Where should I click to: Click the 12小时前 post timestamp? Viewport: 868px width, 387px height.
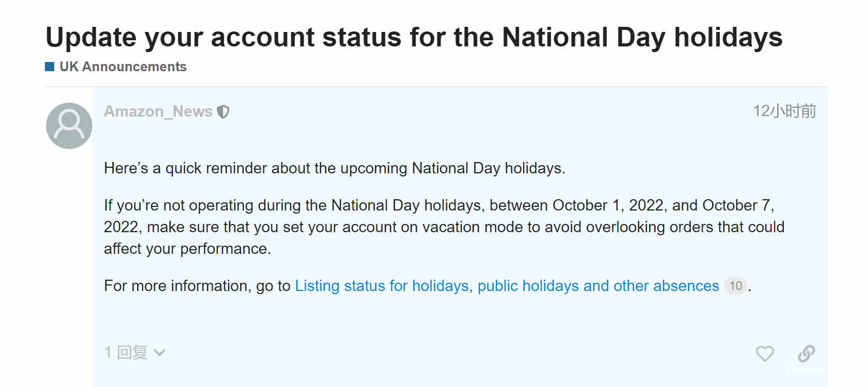[784, 111]
